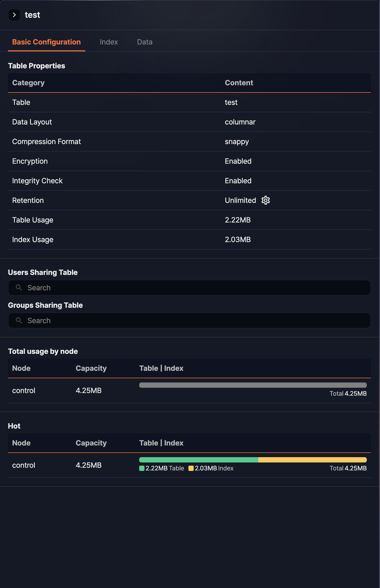The width and height of the screenshot is (380, 588).
Task: Open the Data tab
Action: click(x=144, y=42)
